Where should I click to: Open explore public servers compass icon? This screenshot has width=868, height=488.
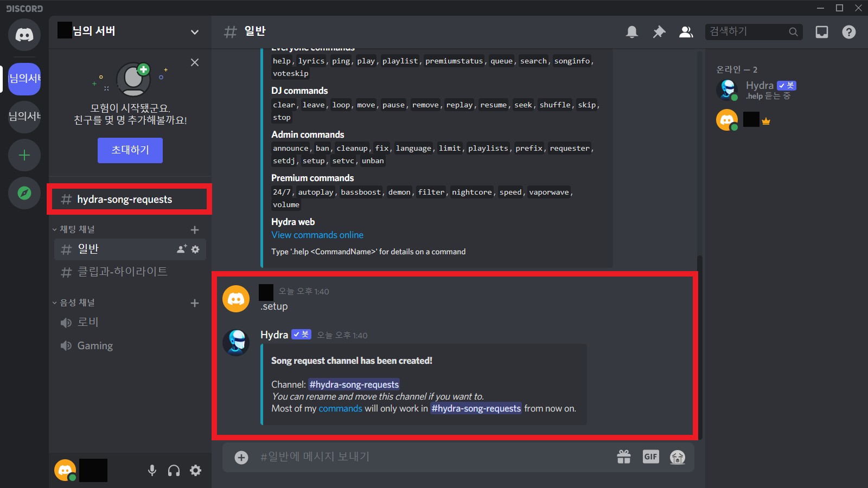[x=24, y=193]
